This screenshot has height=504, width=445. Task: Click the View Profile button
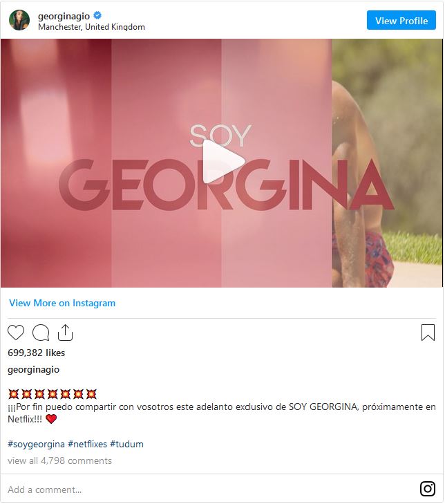tap(401, 20)
